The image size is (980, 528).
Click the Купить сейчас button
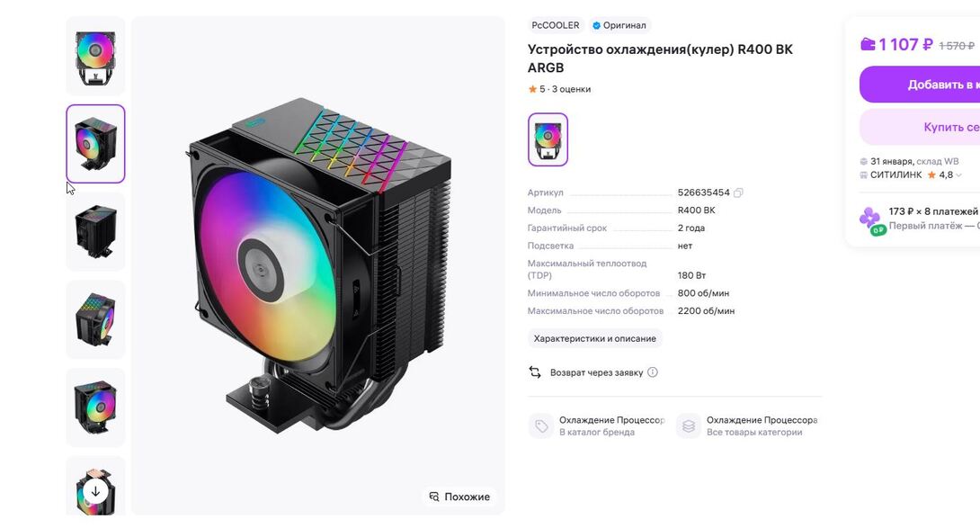click(920, 127)
